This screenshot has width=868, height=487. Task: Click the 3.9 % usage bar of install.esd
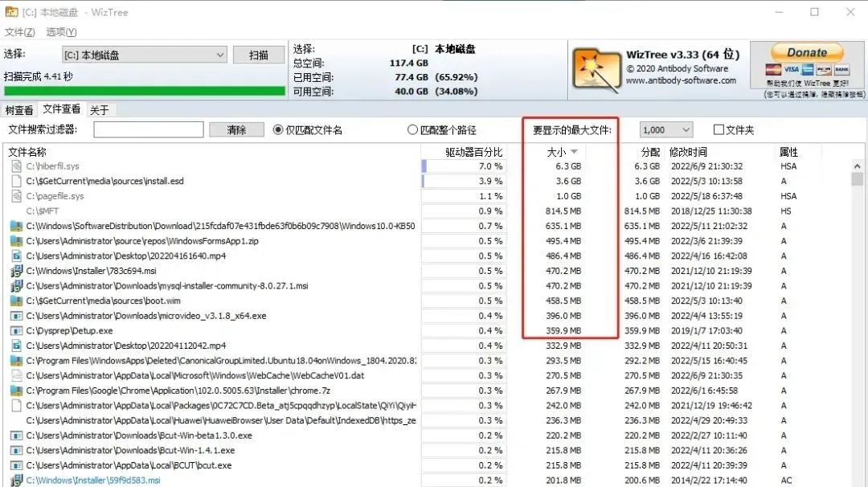[x=464, y=181]
